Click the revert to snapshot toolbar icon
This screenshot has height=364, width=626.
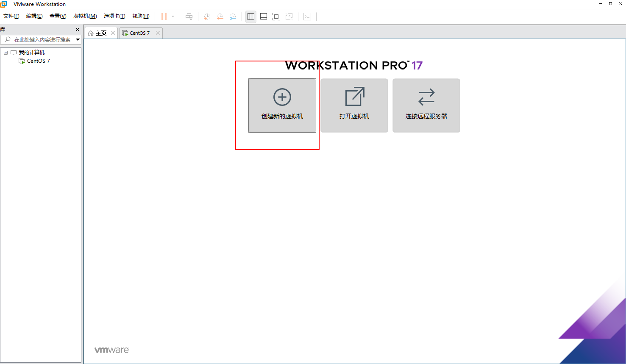(220, 17)
